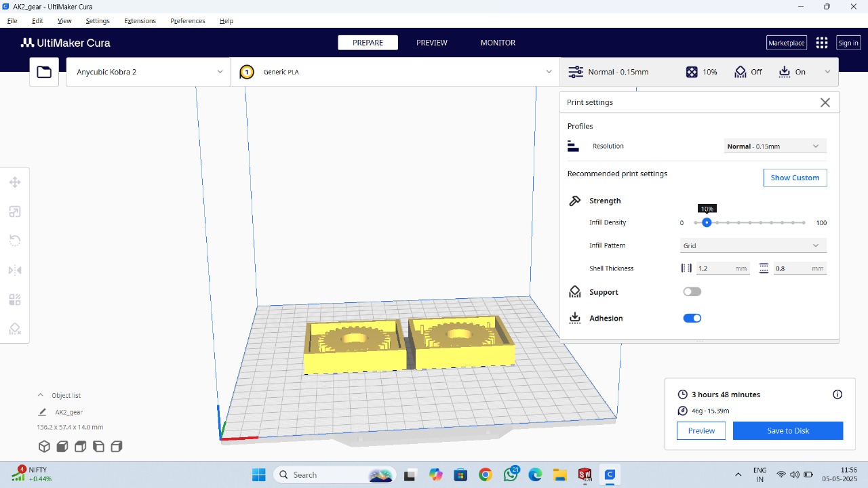This screenshot has height=488, width=868.
Task: Switch to top view icon
Action: [x=80, y=447]
